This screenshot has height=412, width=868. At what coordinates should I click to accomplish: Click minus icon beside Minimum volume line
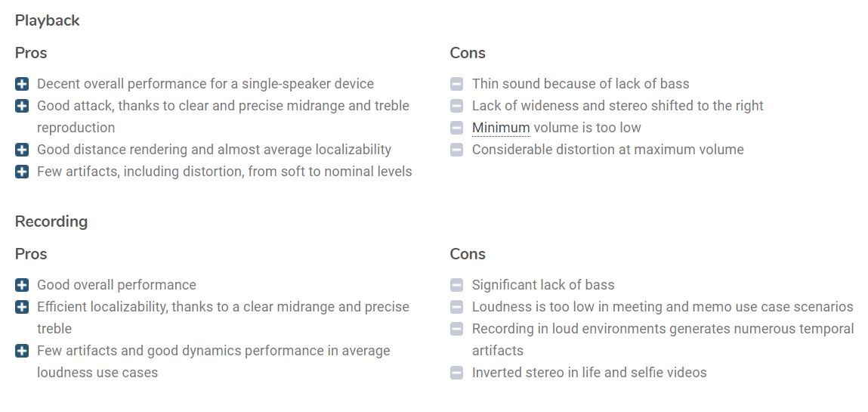click(457, 128)
